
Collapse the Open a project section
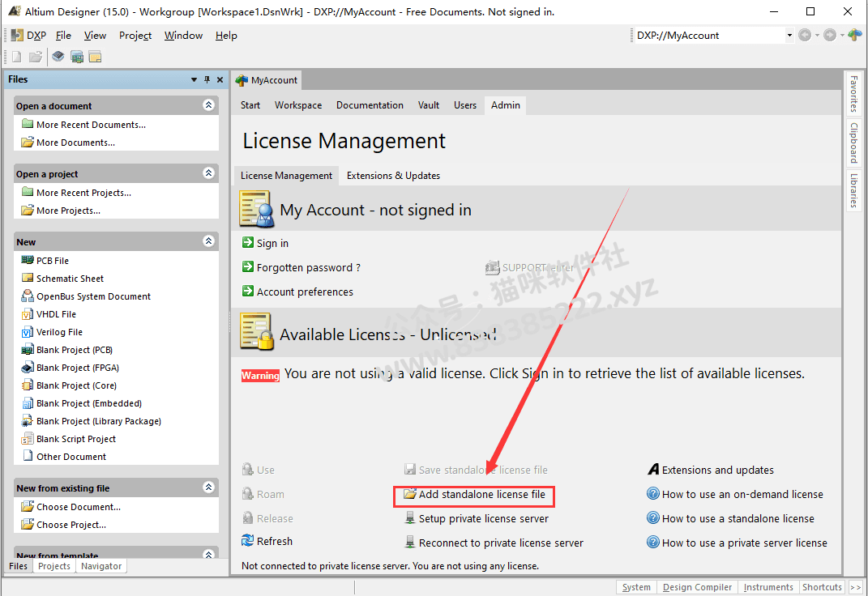(209, 173)
